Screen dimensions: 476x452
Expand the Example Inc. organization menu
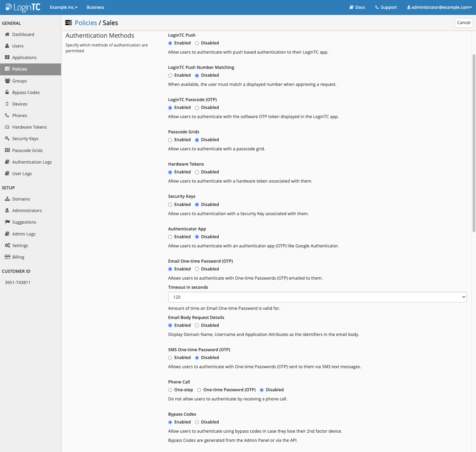(x=63, y=7)
